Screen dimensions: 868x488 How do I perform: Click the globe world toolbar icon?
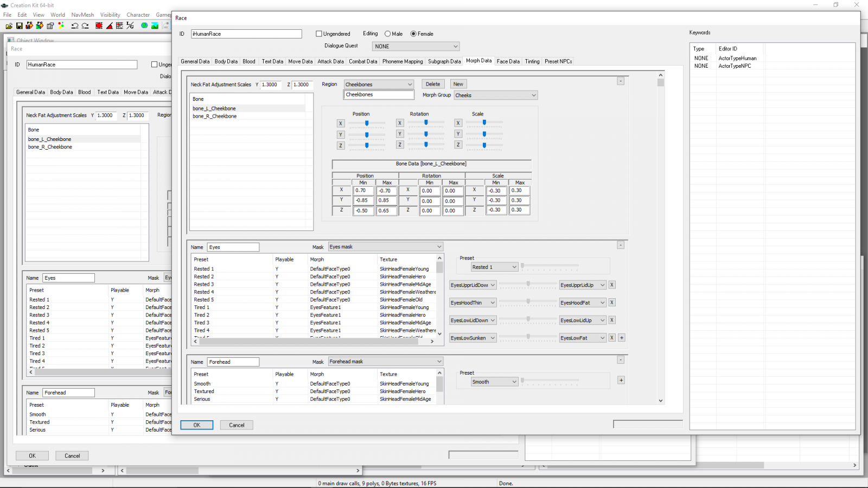[144, 25]
